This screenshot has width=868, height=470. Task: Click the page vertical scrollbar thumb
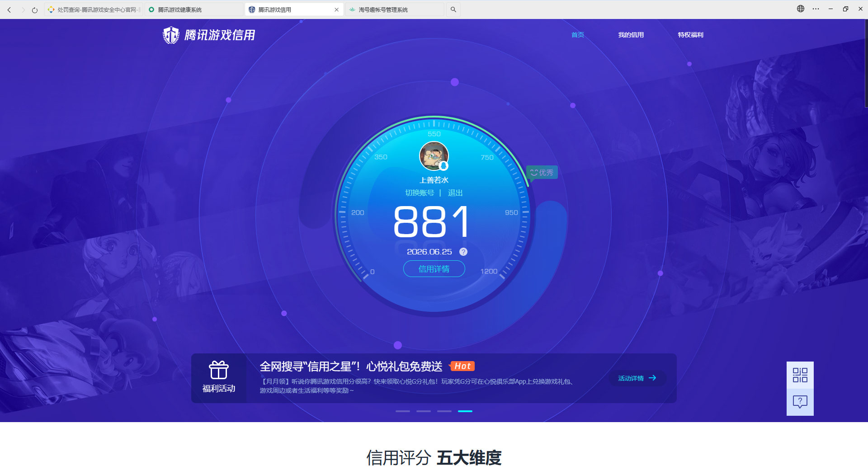pos(866,63)
